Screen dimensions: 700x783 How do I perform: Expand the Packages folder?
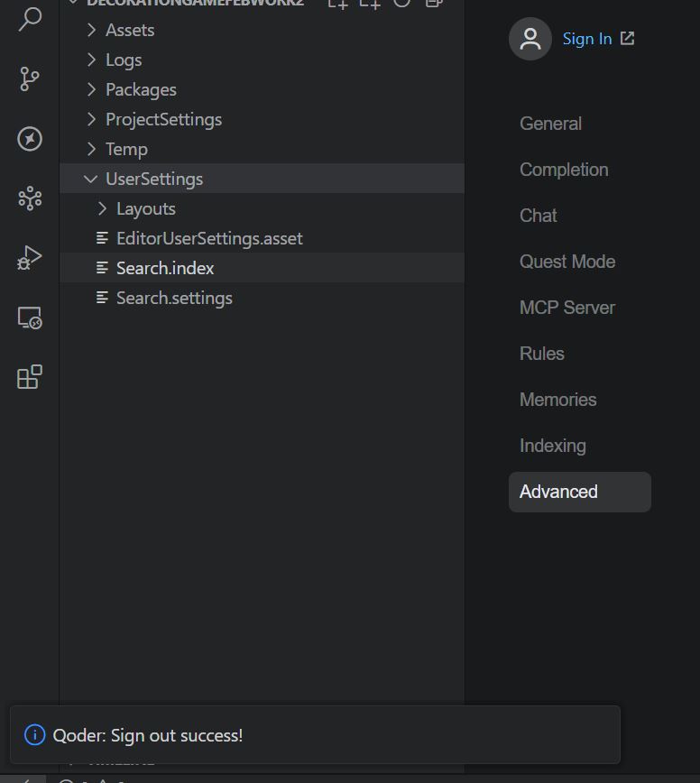click(x=262, y=89)
